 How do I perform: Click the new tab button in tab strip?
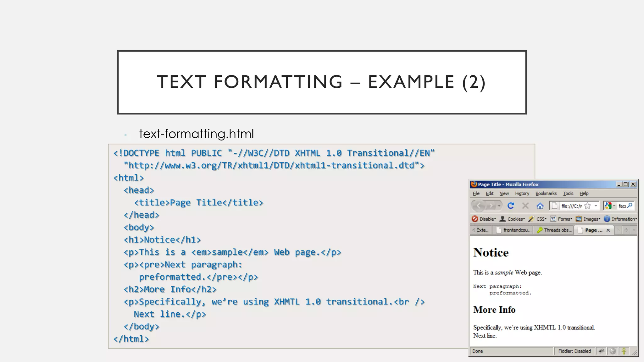click(626, 230)
